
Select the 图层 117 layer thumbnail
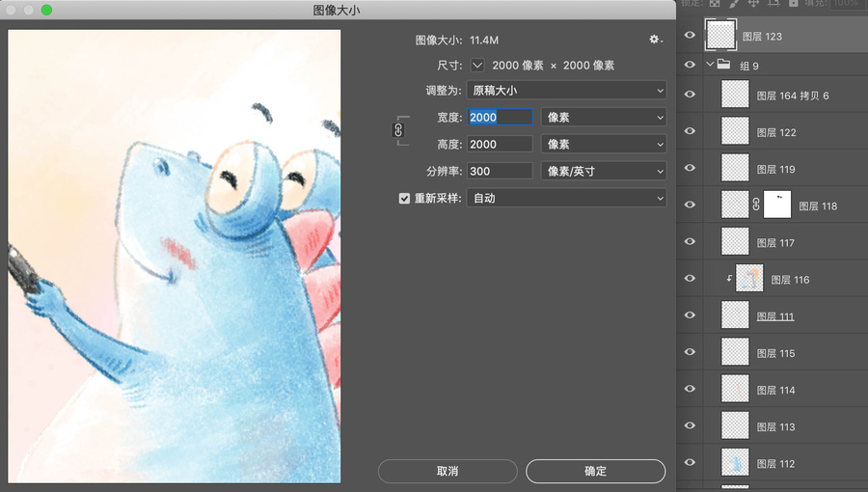point(735,241)
